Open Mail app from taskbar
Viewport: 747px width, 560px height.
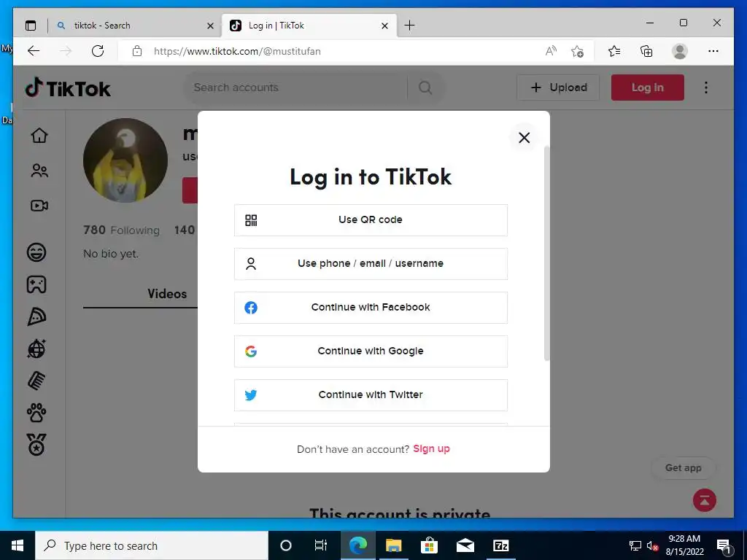(465, 545)
